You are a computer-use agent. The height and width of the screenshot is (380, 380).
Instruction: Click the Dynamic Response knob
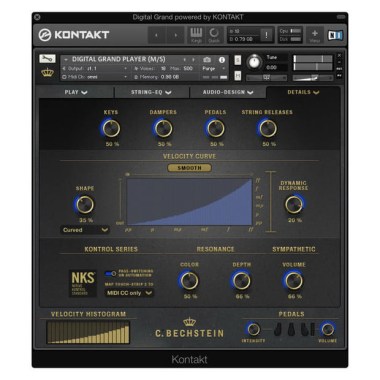(x=294, y=205)
